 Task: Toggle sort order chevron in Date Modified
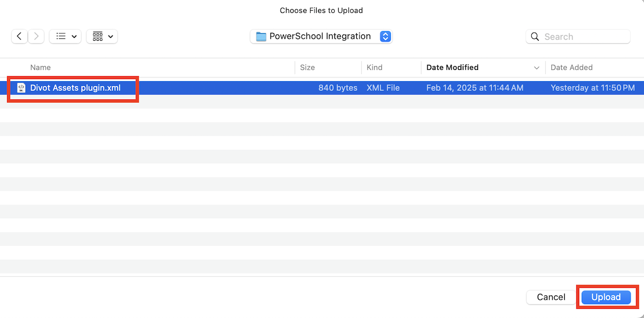pyautogui.click(x=536, y=68)
